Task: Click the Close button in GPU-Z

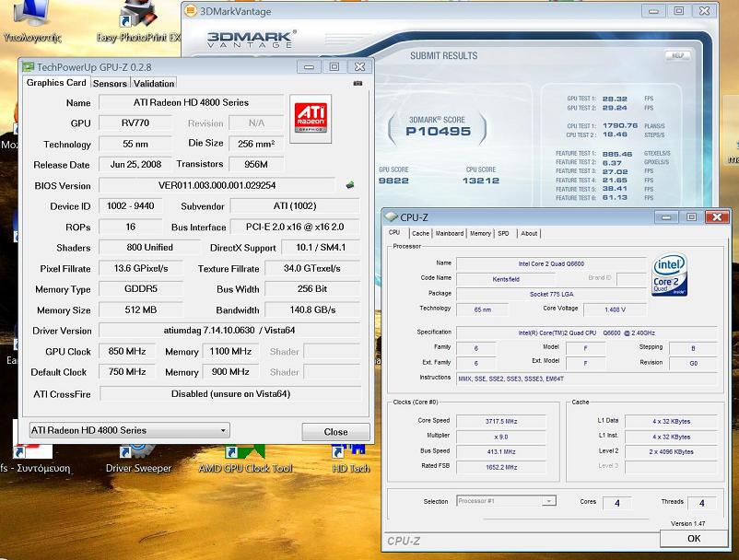Action: pyautogui.click(x=335, y=432)
